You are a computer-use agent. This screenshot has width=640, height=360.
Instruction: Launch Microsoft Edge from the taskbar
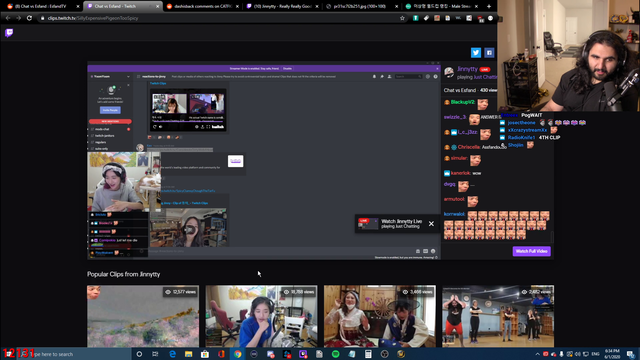click(x=172, y=354)
